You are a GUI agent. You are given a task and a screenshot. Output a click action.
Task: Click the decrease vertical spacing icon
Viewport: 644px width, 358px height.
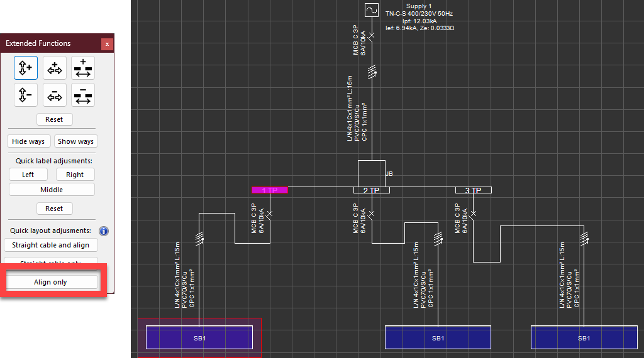tap(26, 95)
